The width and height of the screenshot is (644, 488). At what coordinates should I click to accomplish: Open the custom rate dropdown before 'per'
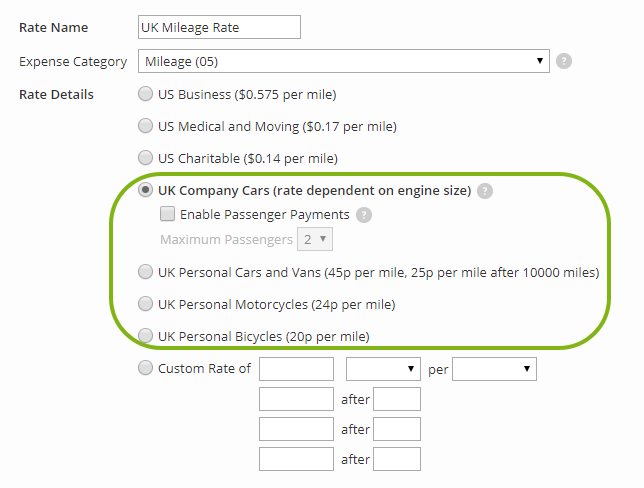click(383, 369)
